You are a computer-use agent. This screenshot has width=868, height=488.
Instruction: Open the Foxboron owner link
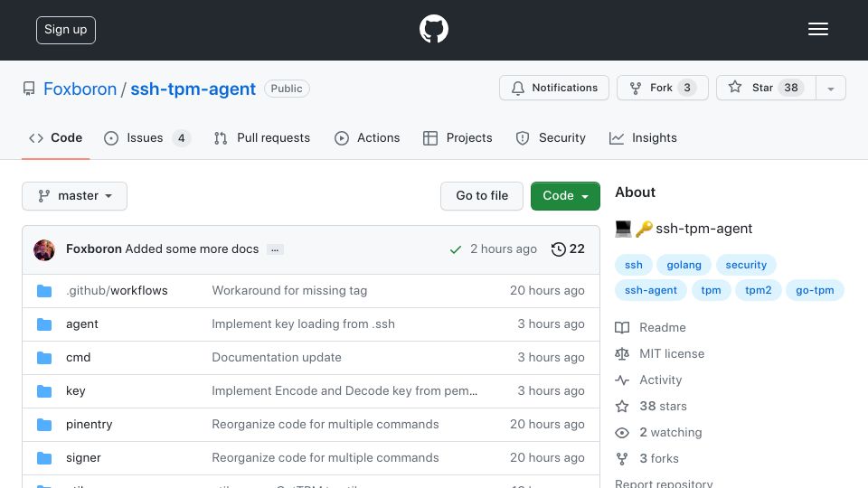(80, 89)
